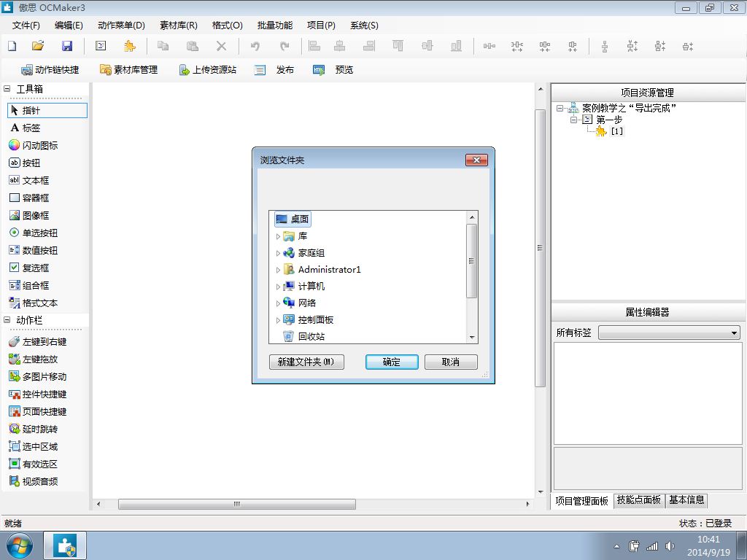
Task: Click 上传资源站 upload button
Action: [207, 69]
